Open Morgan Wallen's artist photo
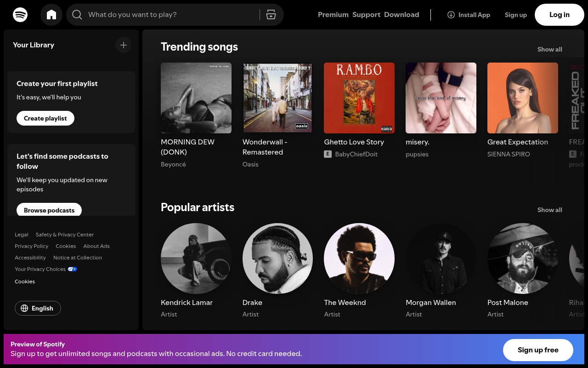 coord(441,259)
